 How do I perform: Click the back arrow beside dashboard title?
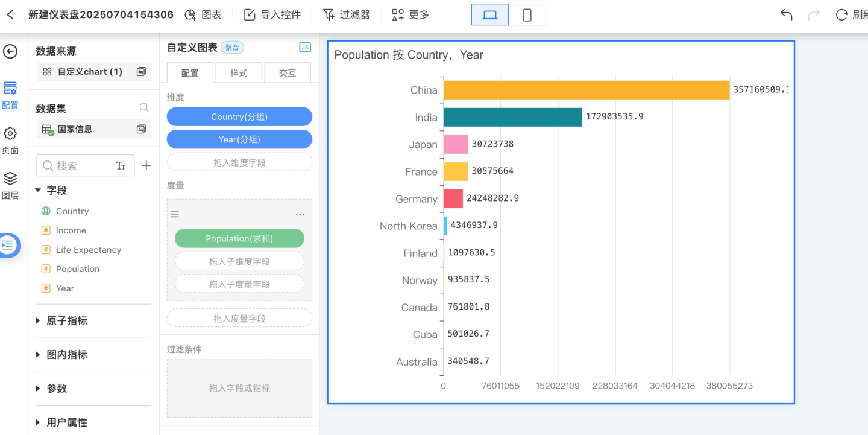point(10,14)
